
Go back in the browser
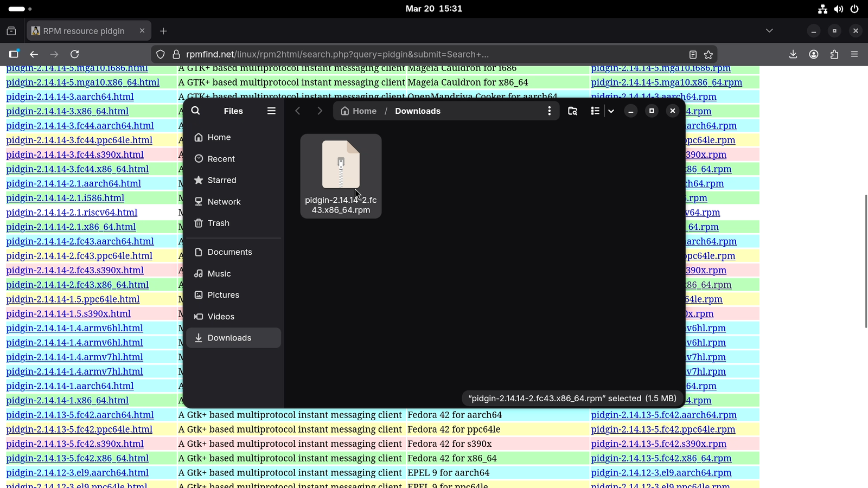[x=34, y=54]
